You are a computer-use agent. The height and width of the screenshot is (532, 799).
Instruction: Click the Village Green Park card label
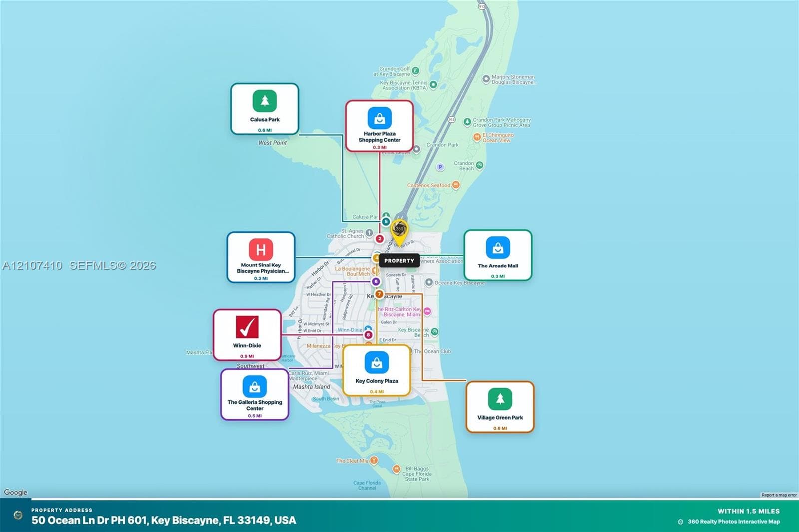coord(500,418)
